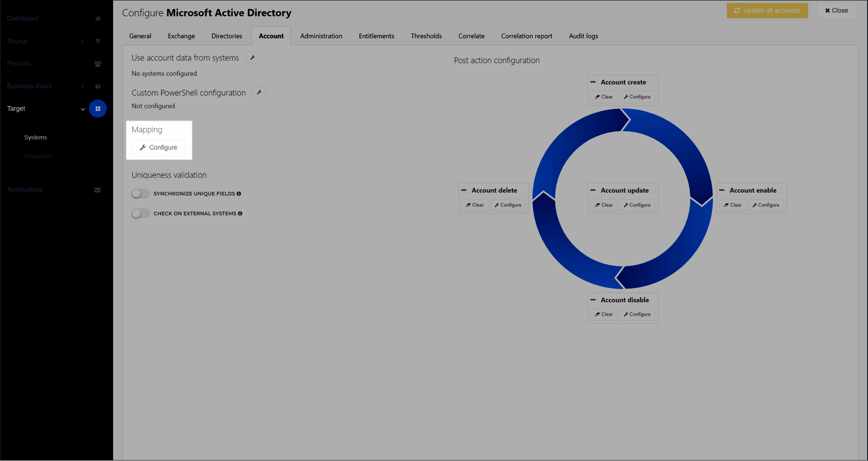Click the Persons group icon

click(x=98, y=64)
